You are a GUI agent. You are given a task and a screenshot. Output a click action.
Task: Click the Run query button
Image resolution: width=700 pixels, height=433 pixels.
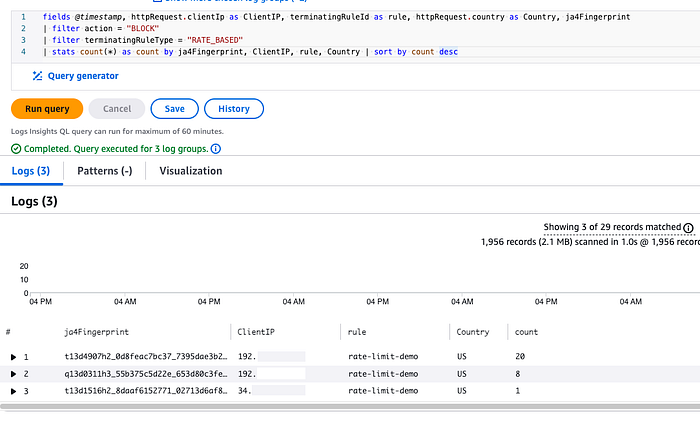(x=47, y=109)
